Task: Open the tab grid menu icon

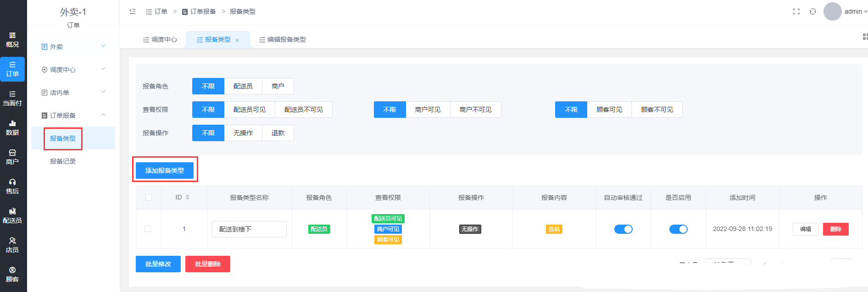Action: tap(865, 37)
